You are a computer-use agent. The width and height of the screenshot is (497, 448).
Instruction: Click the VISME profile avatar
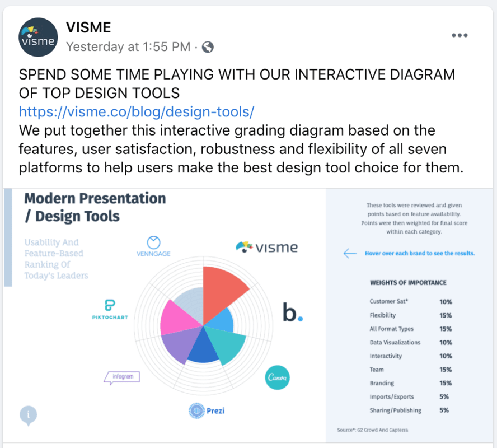(x=38, y=38)
